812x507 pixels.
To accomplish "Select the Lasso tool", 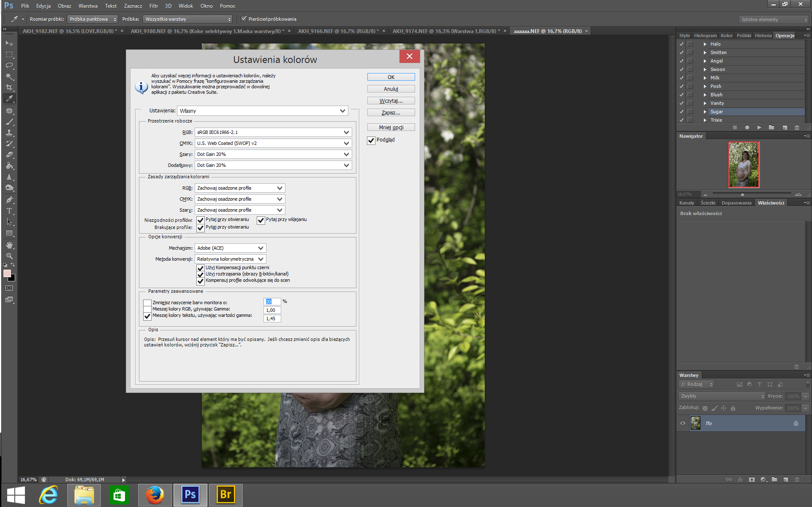I will [9, 65].
